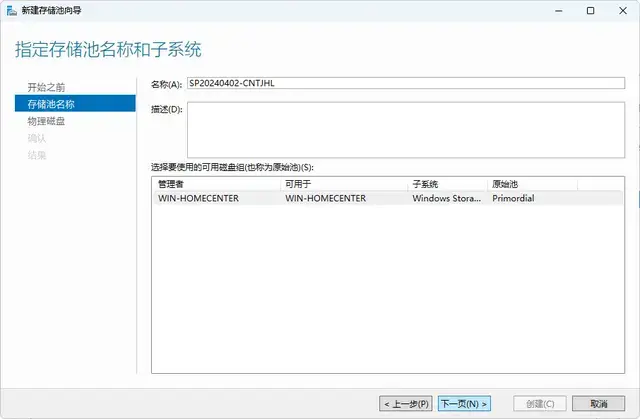Click the 上一步(P) back button

tap(405, 404)
